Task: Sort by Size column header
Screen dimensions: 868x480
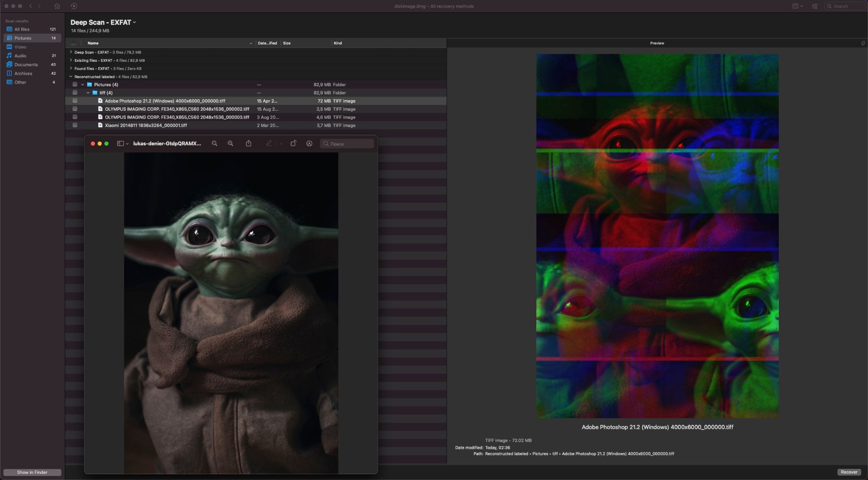Action: [x=306, y=43]
